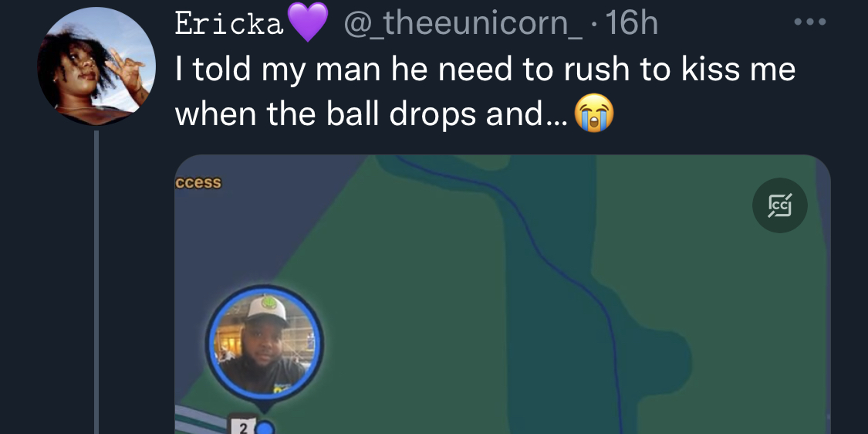Viewport: 868px width, 434px height.
Task: Toggle closed captions on the video
Action: [x=779, y=205]
